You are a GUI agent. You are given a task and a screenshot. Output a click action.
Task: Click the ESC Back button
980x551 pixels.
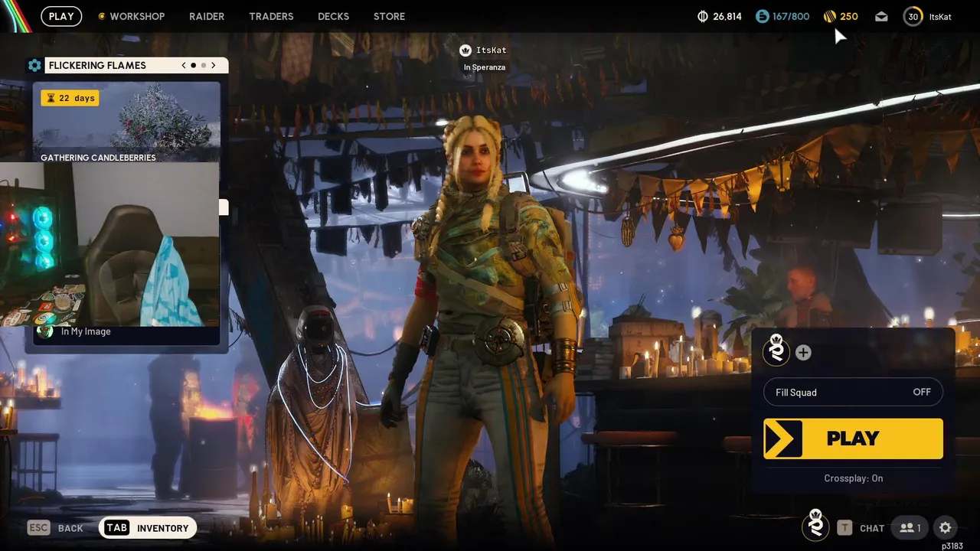55,527
